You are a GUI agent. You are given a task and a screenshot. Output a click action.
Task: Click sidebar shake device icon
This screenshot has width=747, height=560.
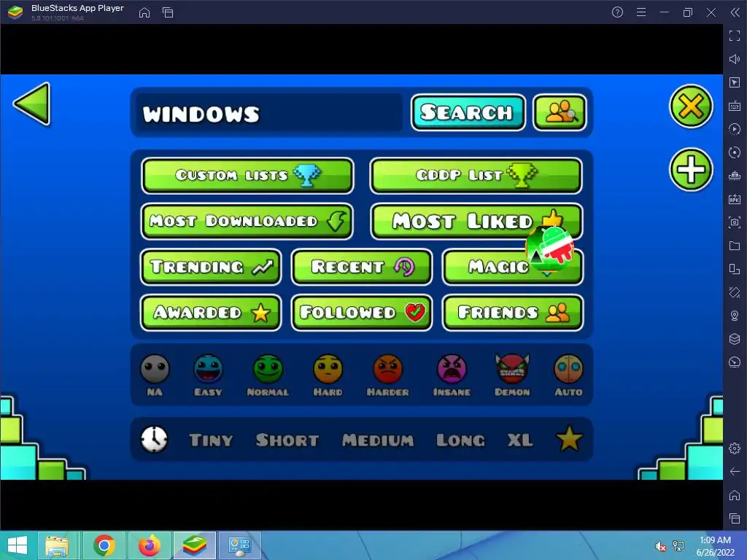tap(735, 292)
